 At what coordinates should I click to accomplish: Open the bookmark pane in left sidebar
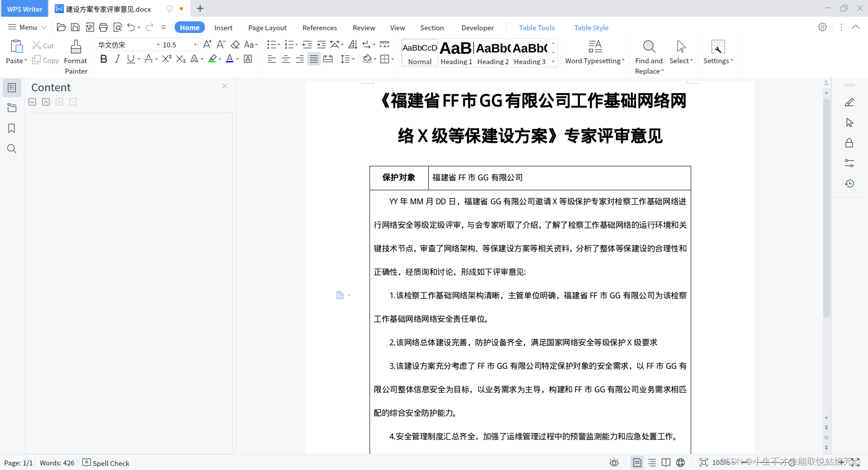(x=12, y=128)
